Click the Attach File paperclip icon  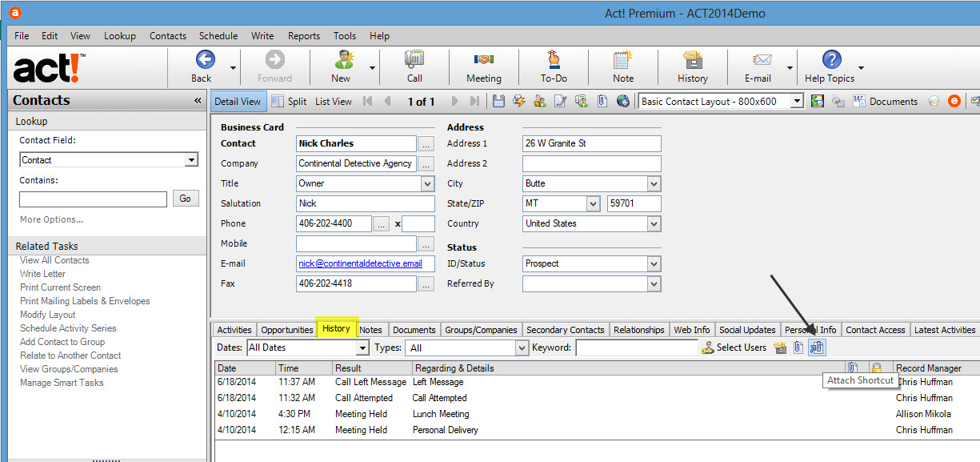pyautogui.click(x=798, y=348)
